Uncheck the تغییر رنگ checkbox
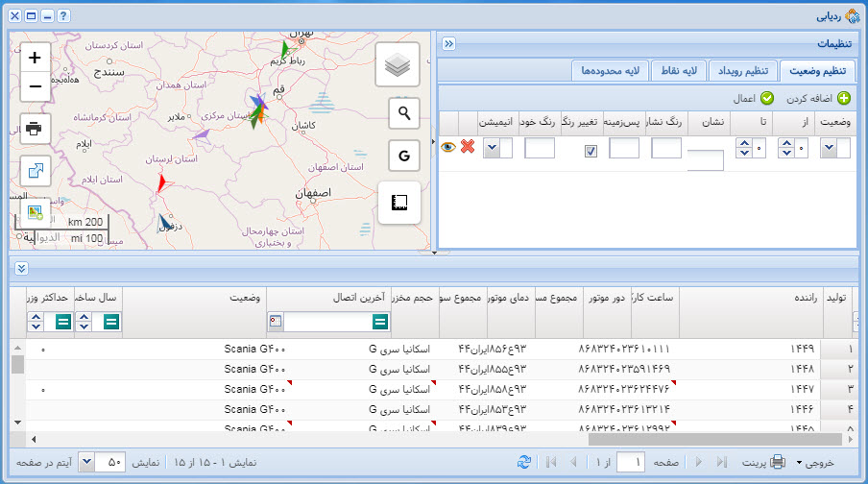Viewport: 868px width, 484px height. click(x=591, y=151)
